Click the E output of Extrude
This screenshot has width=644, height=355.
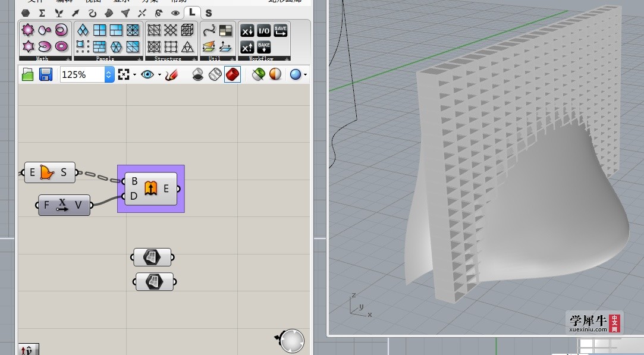point(167,189)
